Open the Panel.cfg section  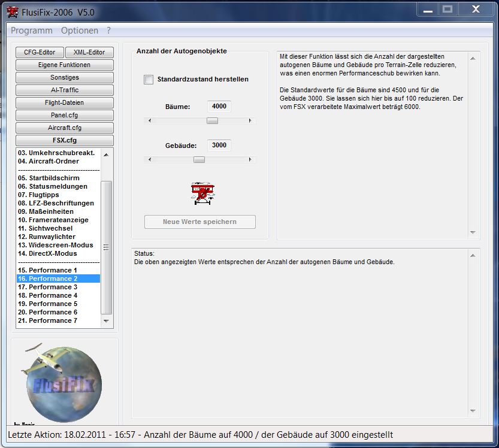click(x=65, y=115)
